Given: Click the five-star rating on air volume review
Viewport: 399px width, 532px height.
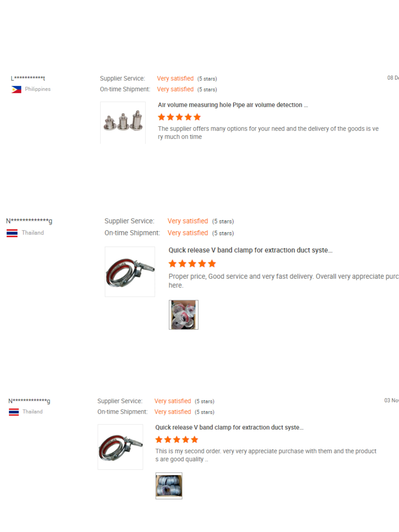Looking at the screenshot, I should click(x=179, y=117).
